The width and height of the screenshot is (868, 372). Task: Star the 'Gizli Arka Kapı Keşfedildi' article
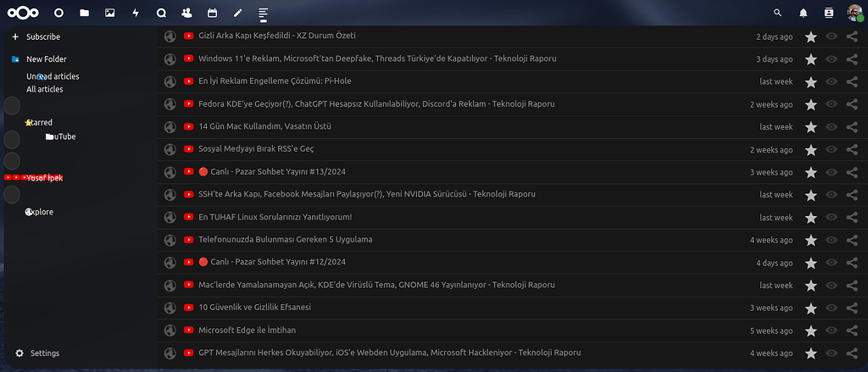[x=811, y=36]
